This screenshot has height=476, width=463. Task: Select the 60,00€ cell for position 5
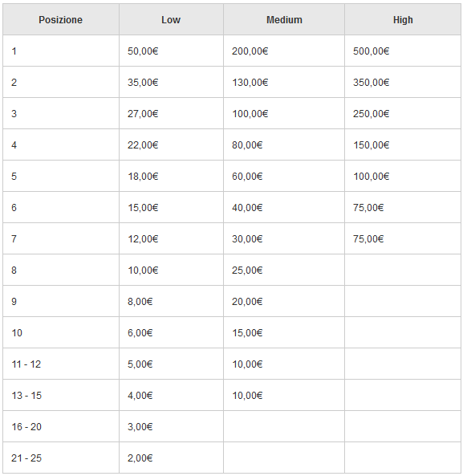(x=284, y=176)
